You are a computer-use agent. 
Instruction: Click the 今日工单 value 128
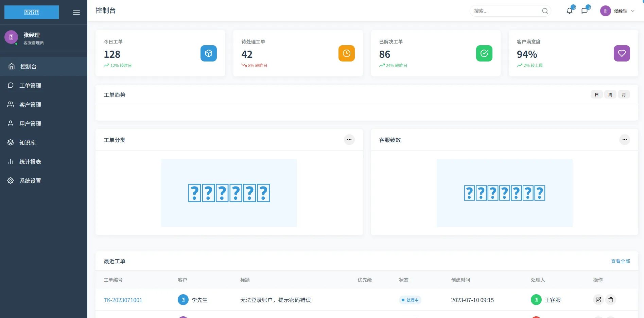pos(112,54)
